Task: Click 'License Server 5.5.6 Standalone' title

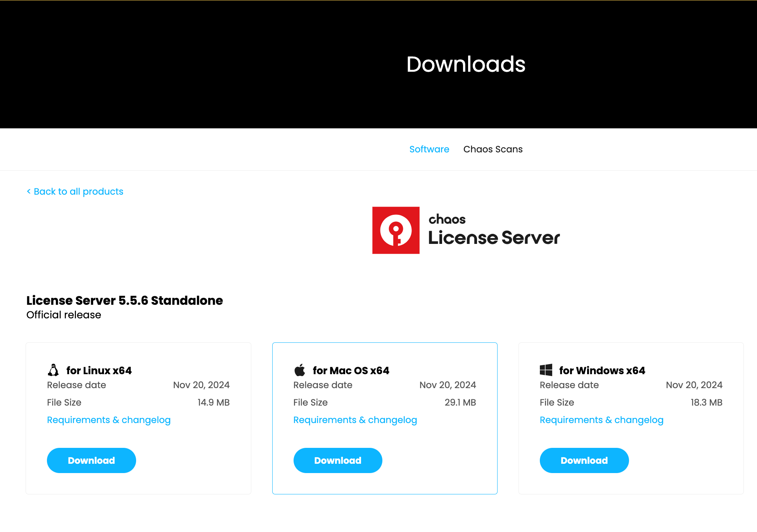Action: pyautogui.click(x=124, y=301)
